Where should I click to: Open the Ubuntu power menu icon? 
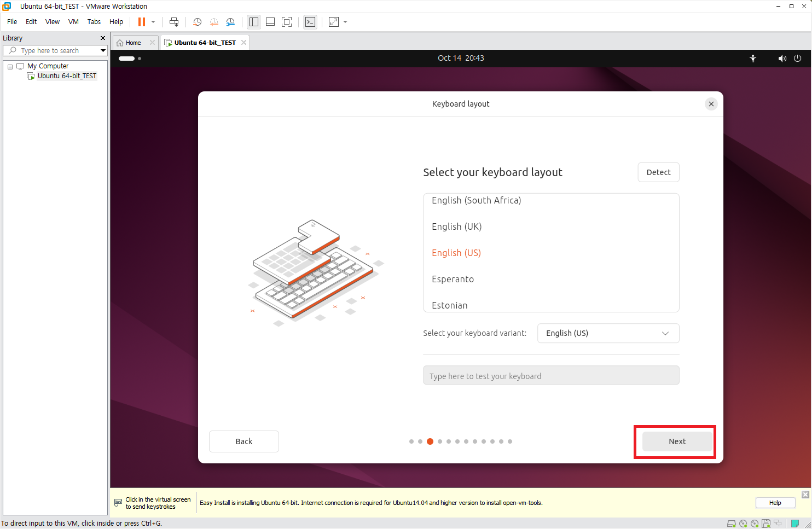pyautogui.click(x=798, y=59)
